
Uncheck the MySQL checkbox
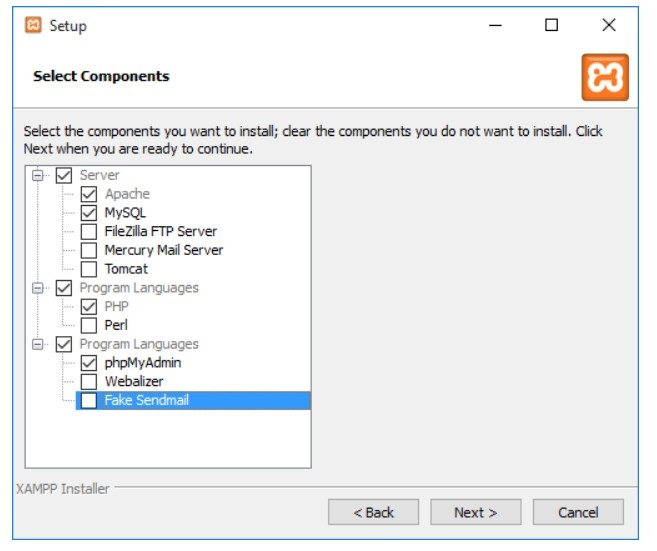[x=89, y=213]
